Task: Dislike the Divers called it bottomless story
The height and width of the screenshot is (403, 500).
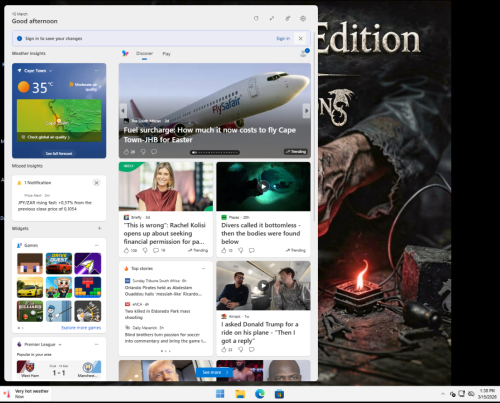Action: pyautogui.click(x=241, y=250)
